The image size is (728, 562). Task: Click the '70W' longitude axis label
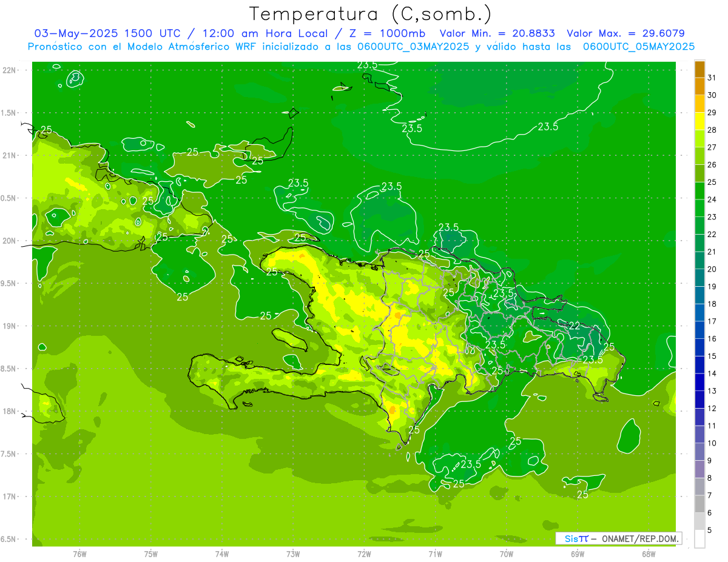tap(507, 554)
